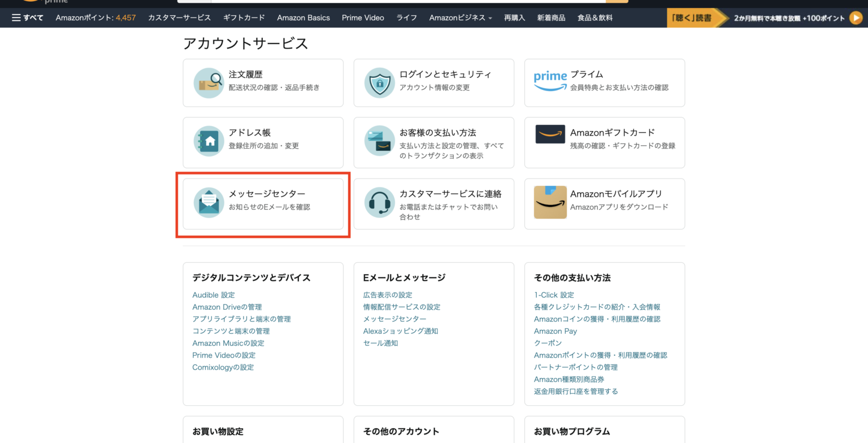Image resolution: width=868 pixels, height=443 pixels.
Task: Select the Amazonギフトカード smile logo icon
Action: [x=549, y=134]
